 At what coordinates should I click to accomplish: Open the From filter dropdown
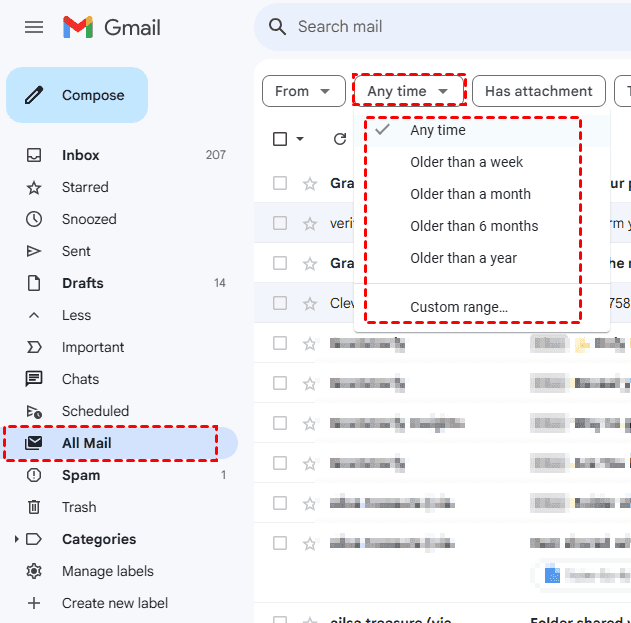(x=304, y=91)
